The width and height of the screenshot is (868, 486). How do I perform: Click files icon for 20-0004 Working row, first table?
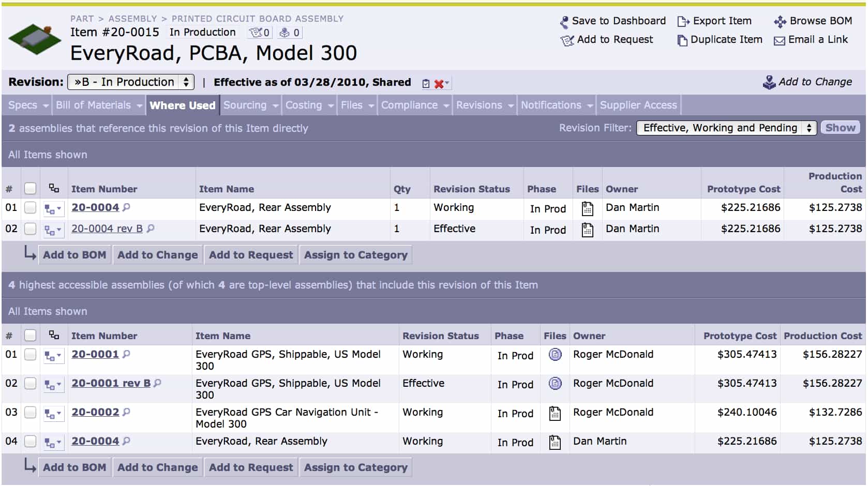587,209
